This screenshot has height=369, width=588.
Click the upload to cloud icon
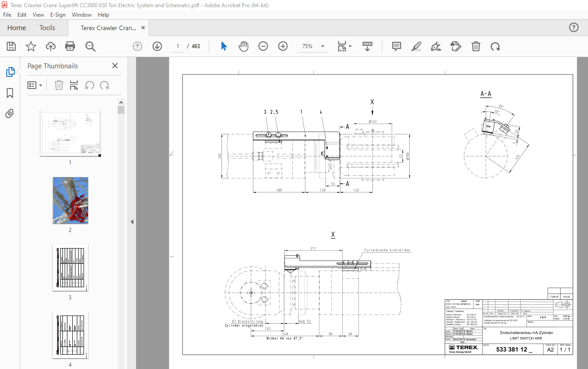click(50, 46)
